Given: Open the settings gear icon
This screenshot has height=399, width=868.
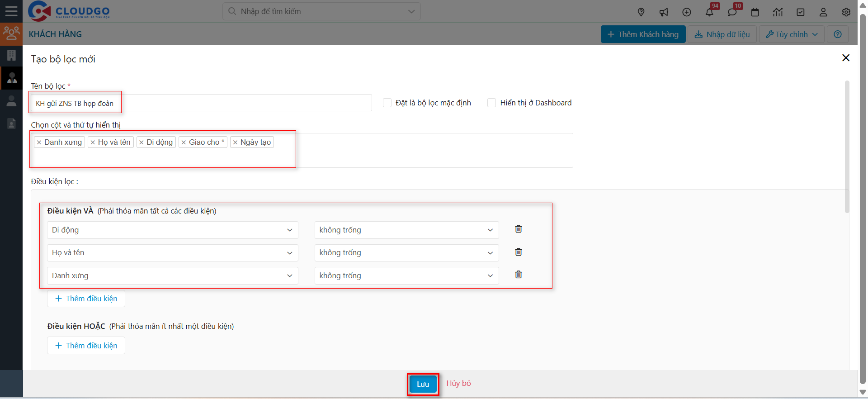Looking at the screenshot, I should [x=846, y=12].
